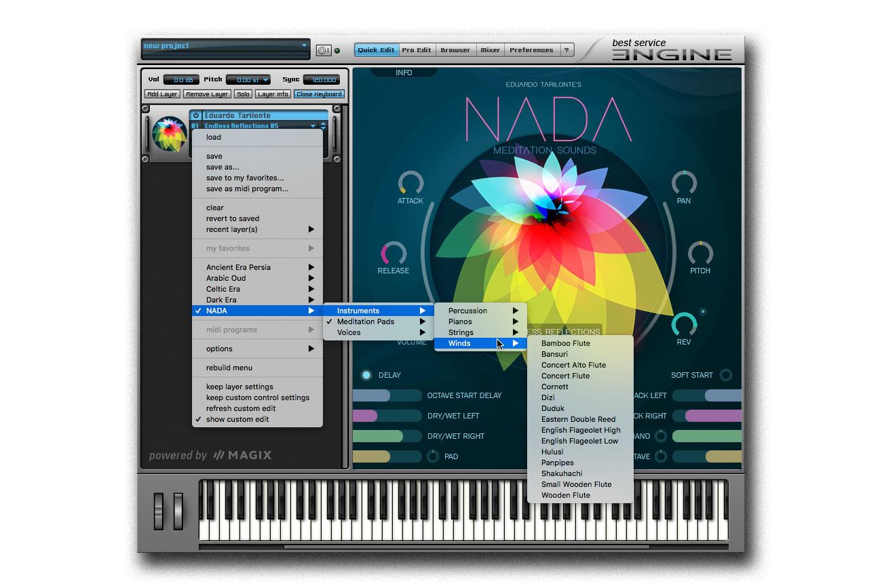Turn the ATTACK knob control
This screenshot has width=882, height=588.
click(410, 182)
